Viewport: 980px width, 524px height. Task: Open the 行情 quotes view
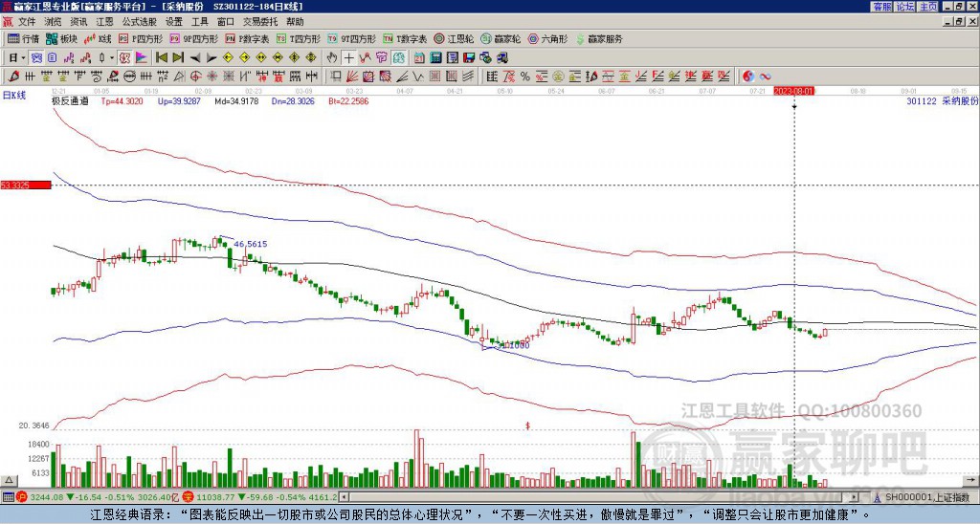[24, 39]
